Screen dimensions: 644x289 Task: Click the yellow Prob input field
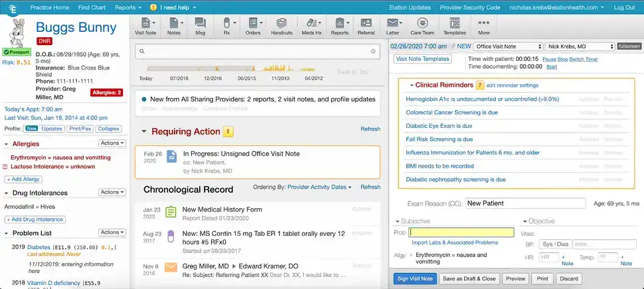pos(461,233)
